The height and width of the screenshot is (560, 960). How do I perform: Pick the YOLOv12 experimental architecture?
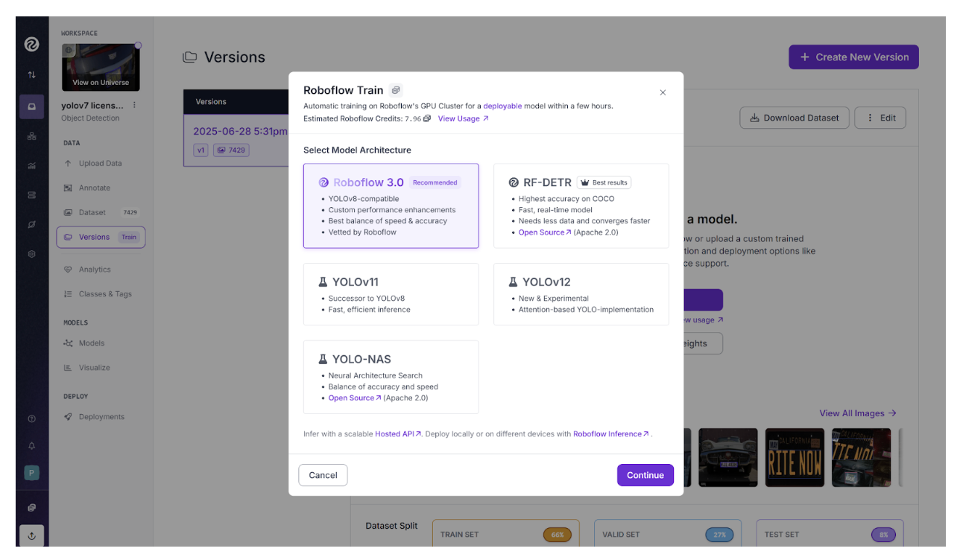[x=581, y=294]
